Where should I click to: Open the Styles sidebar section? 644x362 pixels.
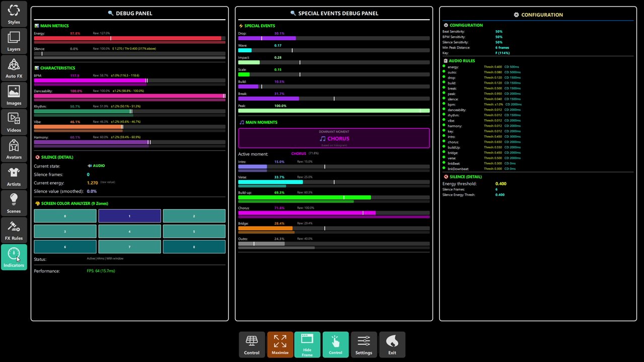click(14, 14)
